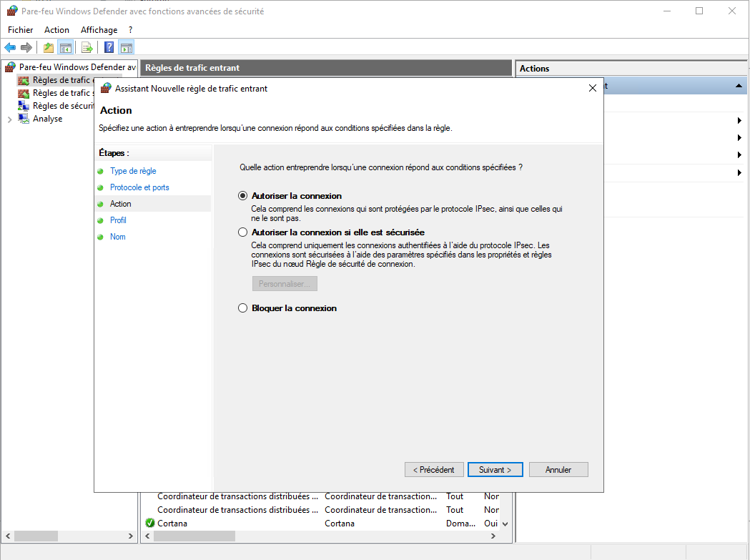Screen dimensions: 750x560
Task: Go to Nom step
Action: click(118, 237)
